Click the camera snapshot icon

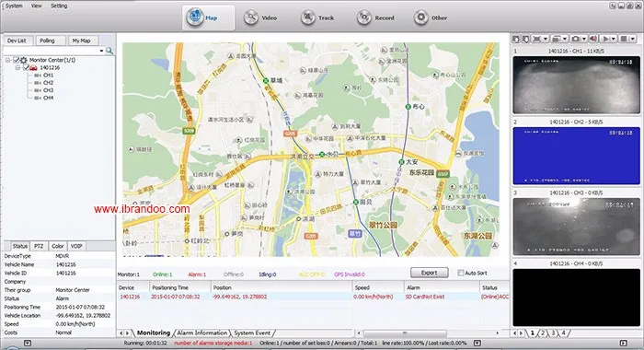[x=575, y=39]
